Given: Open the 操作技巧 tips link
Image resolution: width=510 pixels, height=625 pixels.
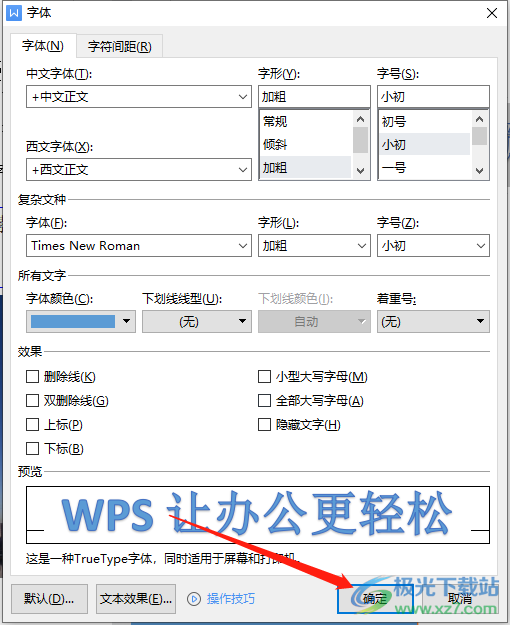Looking at the screenshot, I should click(x=230, y=599).
